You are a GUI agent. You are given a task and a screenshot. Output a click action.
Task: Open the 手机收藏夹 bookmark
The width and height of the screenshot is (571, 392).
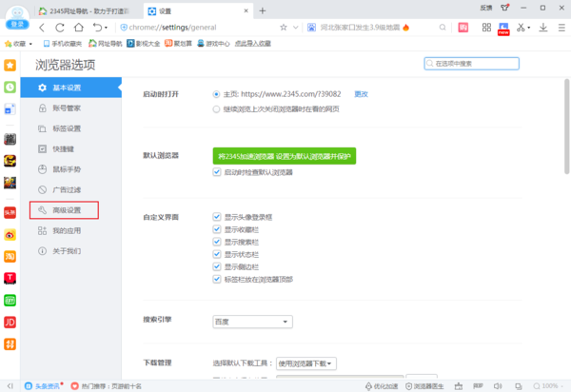click(62, 44)
